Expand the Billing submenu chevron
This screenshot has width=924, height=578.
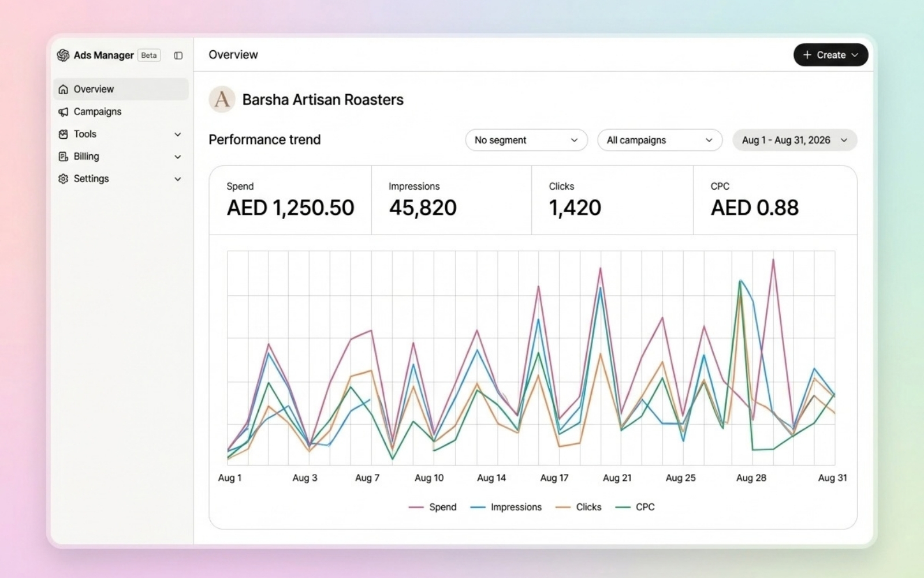pos(178,157)
